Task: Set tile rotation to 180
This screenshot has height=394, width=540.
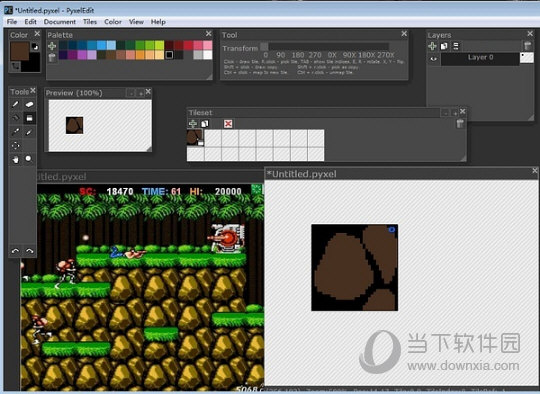Action: point(298,55)
